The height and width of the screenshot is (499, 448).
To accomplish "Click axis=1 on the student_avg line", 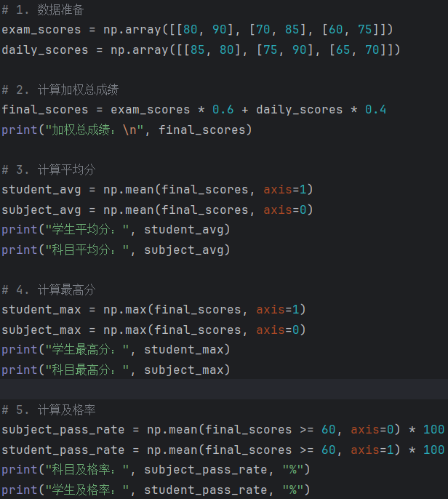I will 285,190.
